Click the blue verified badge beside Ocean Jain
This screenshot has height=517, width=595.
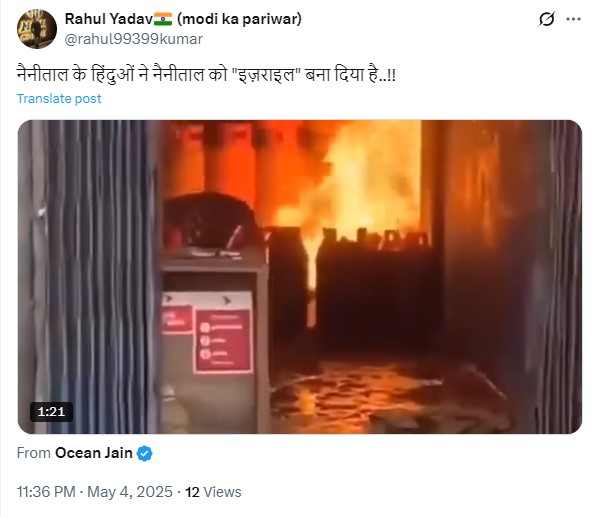145,453
